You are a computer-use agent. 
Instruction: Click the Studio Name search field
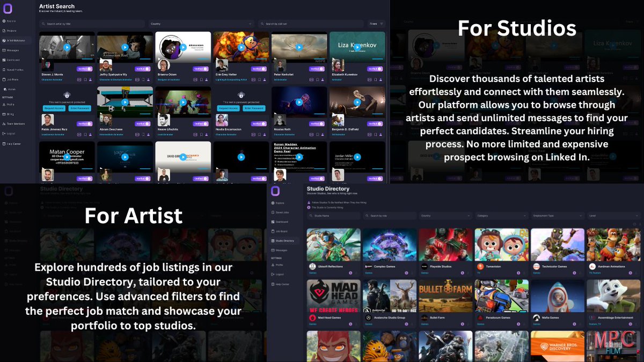334,216
